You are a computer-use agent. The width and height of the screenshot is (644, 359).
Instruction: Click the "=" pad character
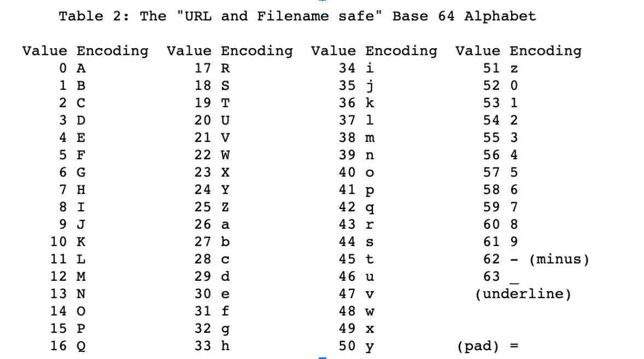513,346
